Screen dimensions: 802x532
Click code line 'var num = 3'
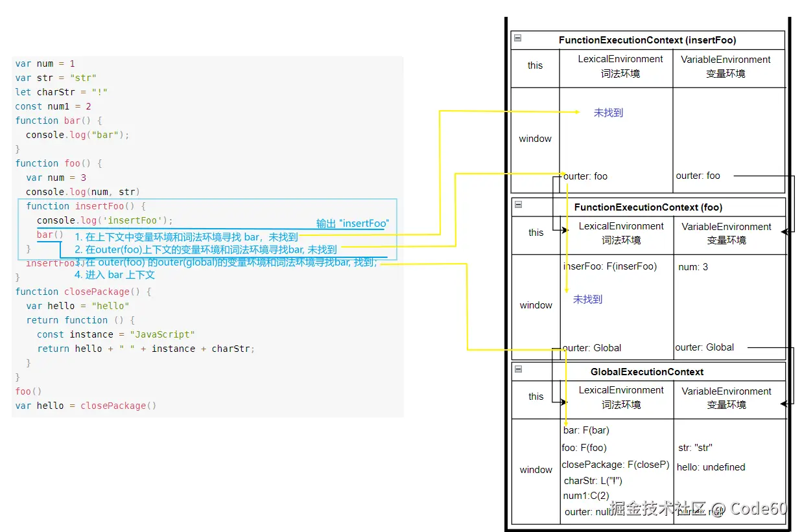pos(56,178)
